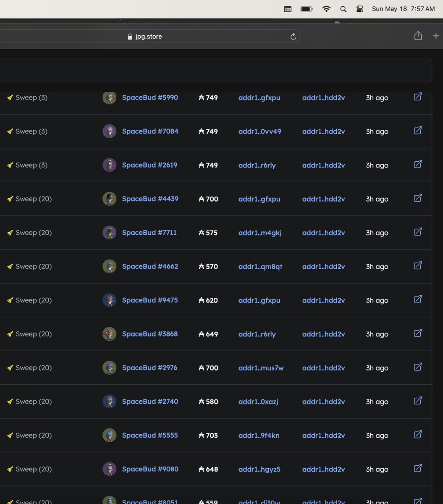
Task: Open seller addr1..gfxpu on SpaceBud #5990 row
Action: click(x=260, y=97)
